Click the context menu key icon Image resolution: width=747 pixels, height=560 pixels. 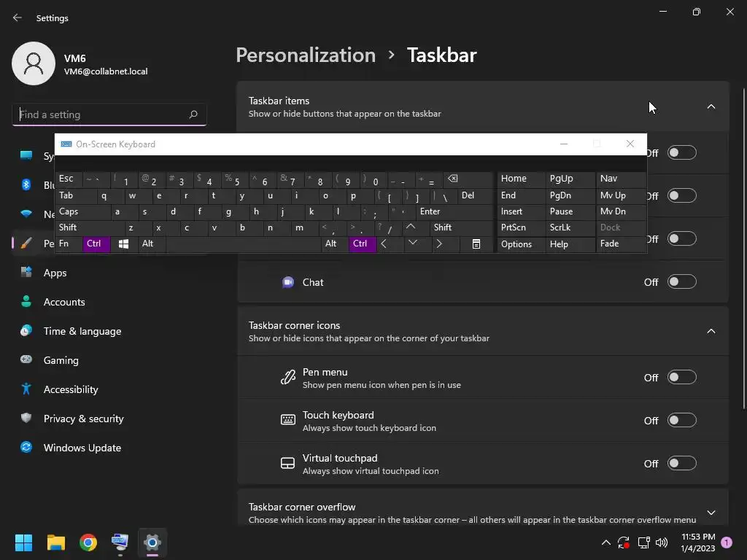(x=476, y=244)
